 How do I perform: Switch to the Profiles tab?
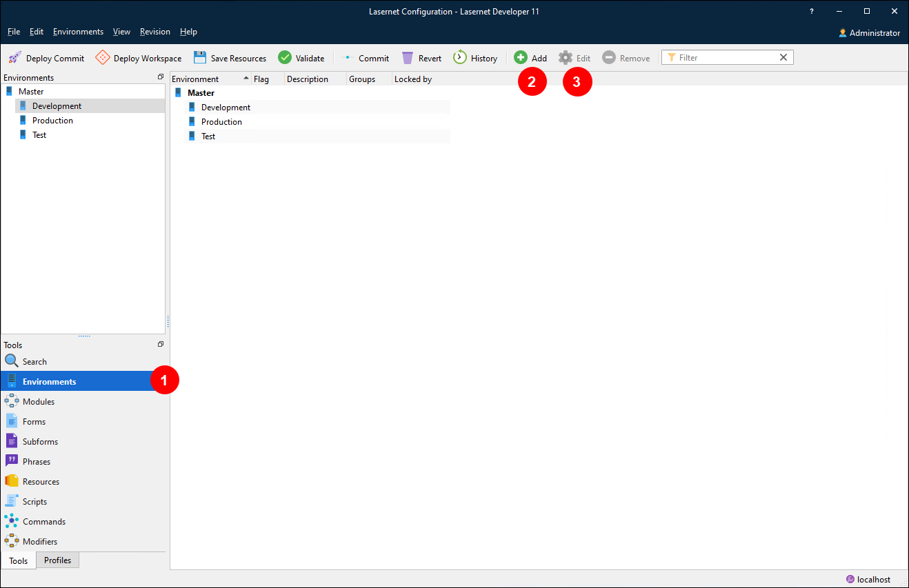[58, 560]
